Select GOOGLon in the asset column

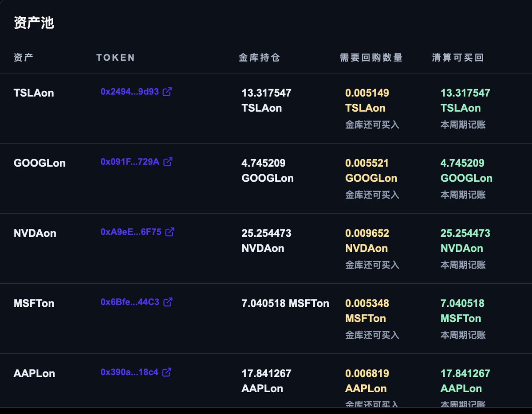pyautogui.click(x=39, y=163)
